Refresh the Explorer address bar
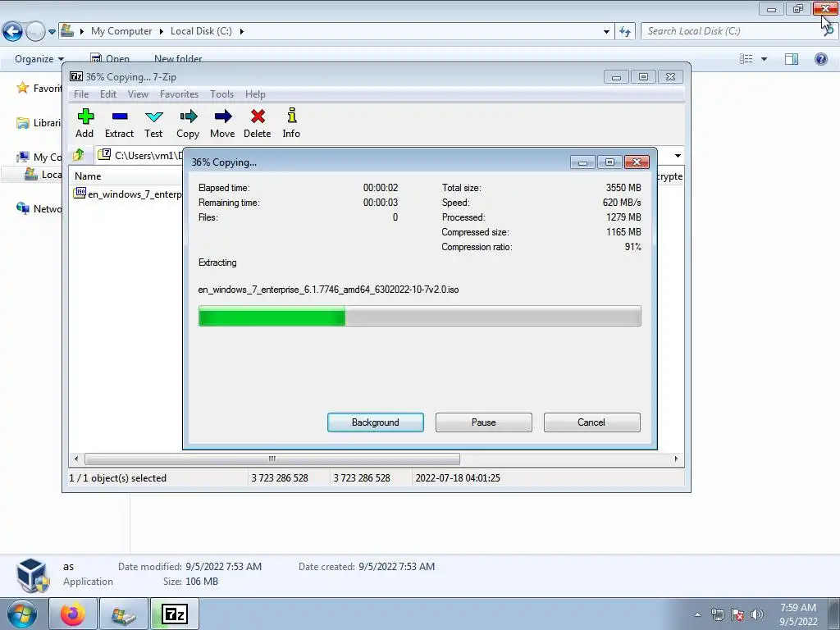Image resolution: width=840 pixels, height=630 pixels. tap(624, 31)
